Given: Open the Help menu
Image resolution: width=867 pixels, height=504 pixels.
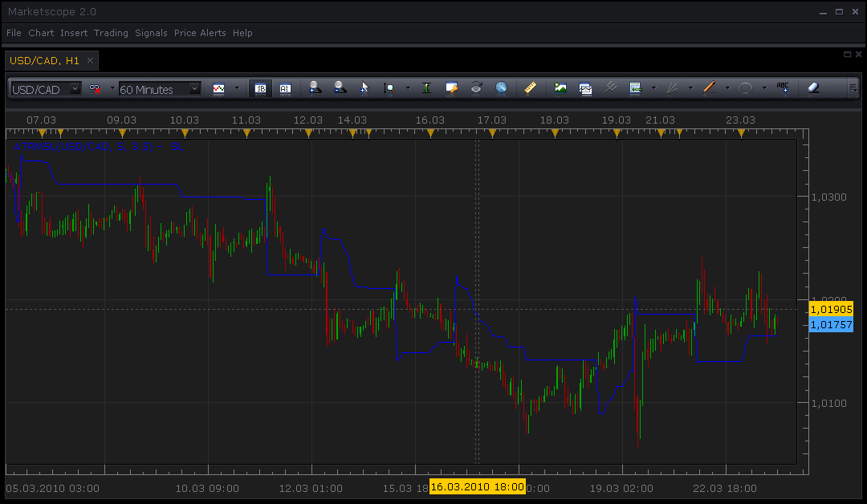Looking at the screenshot, I should (242, 33).
